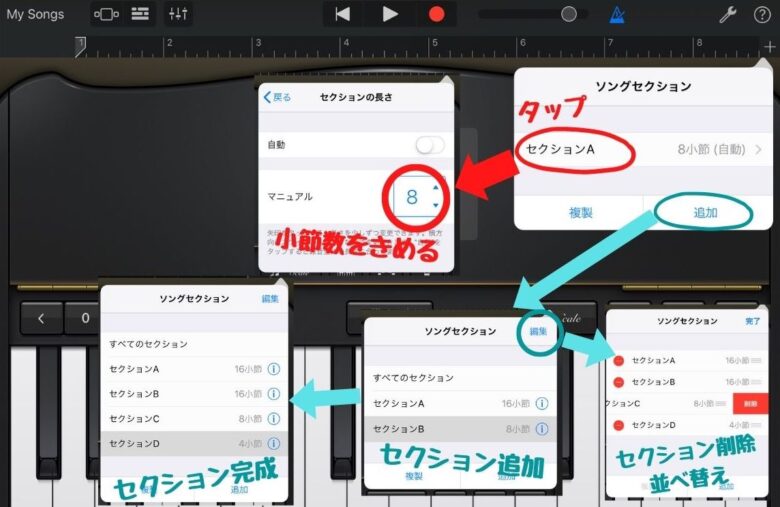
Task: Click bar 5 on the ruler
Action: pos(435,43)
